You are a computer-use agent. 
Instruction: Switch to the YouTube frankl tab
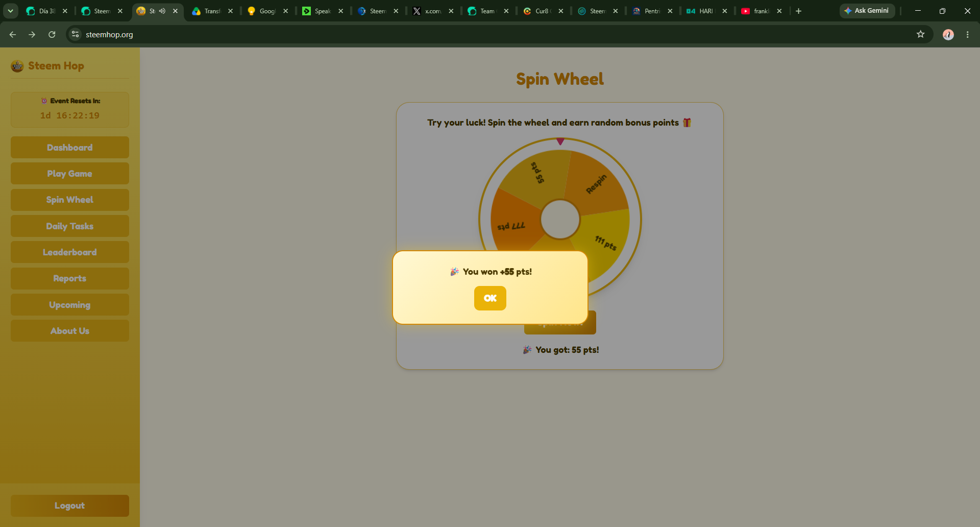pos(761,11)
